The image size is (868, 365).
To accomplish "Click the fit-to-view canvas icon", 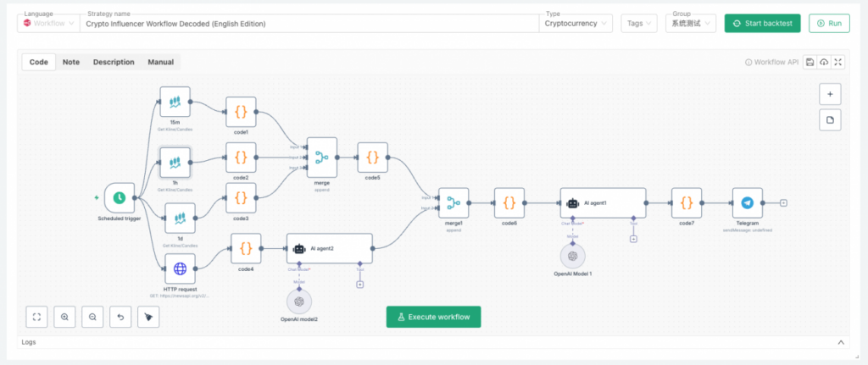I will pyautogui.click(x=36, y=317).
